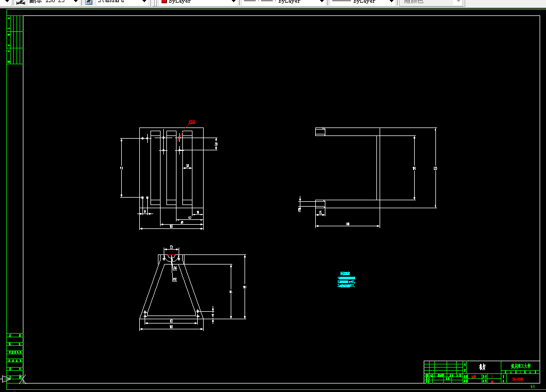Select the white part name in the title block
This screenshot has width=546, height=392.
click(x=482, y=367)
